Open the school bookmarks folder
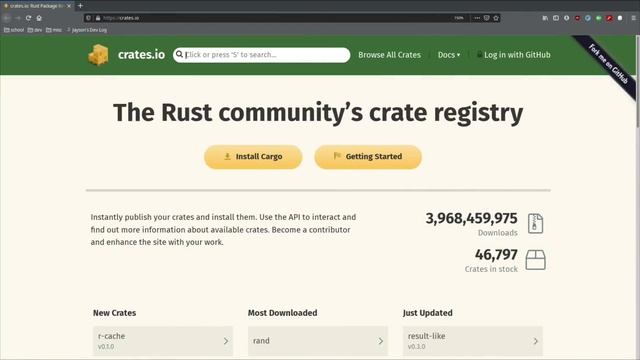This screenshot has width=640, height=360. (14, 30)
